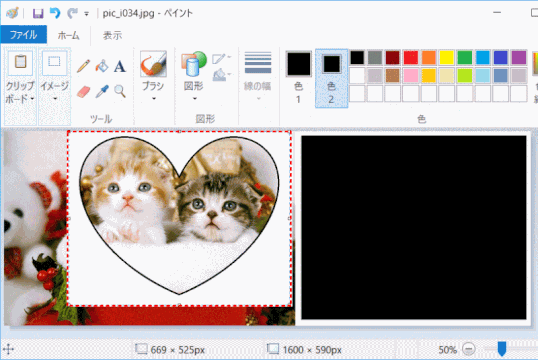Pick the turquoise blue palette swatch
Image resolution: width=538 pixels, height=360 pixels.
coord(483,57)
